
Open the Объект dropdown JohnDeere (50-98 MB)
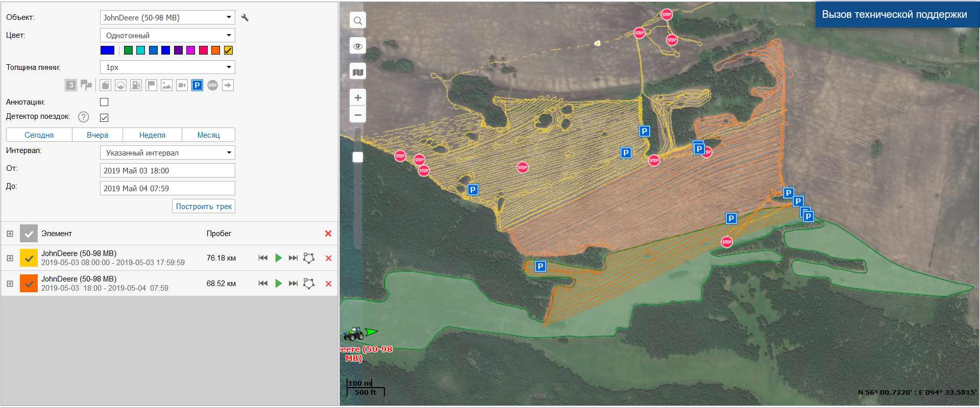(167, 17)
